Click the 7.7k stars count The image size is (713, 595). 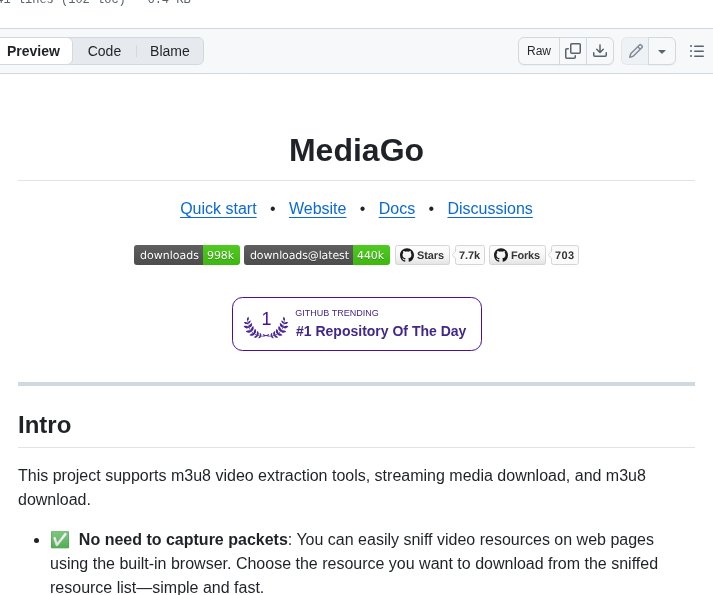(x=469, y=255)
